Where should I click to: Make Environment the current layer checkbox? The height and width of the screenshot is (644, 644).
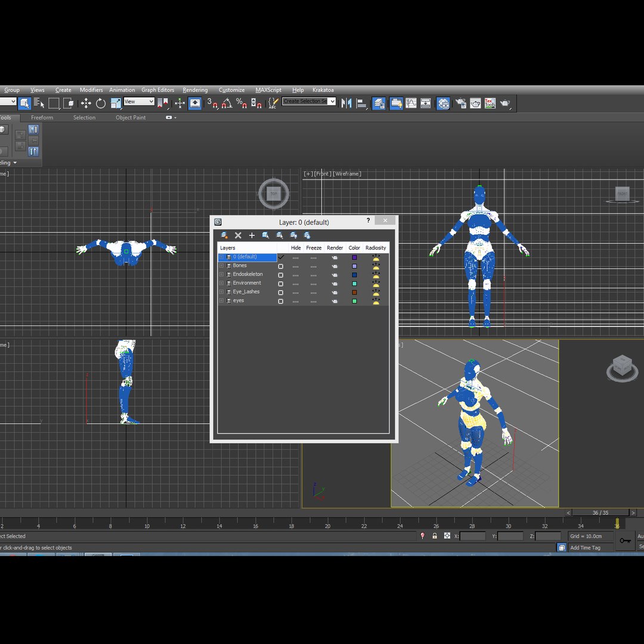(x=281, y=284)
